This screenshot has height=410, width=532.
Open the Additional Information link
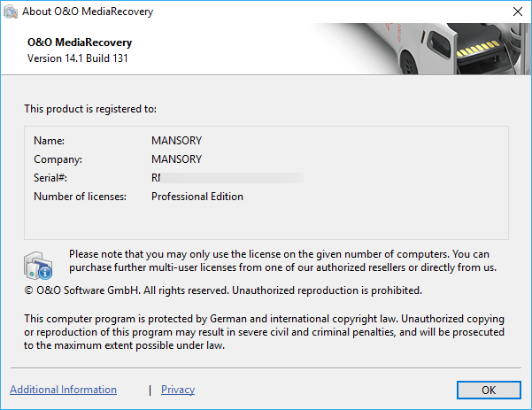point(63,390)
